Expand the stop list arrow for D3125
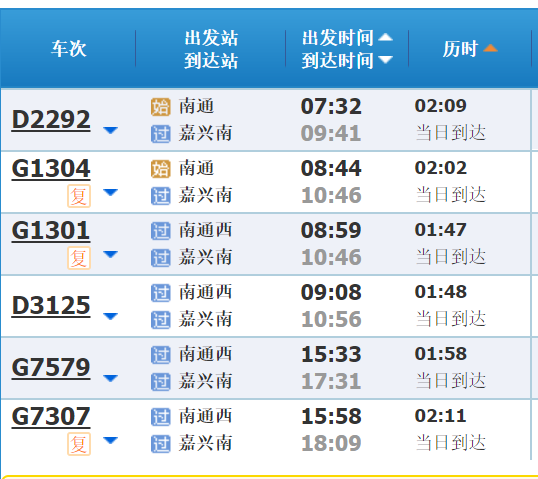Viewport: 538px width, 479px height. tap(110, 316)
